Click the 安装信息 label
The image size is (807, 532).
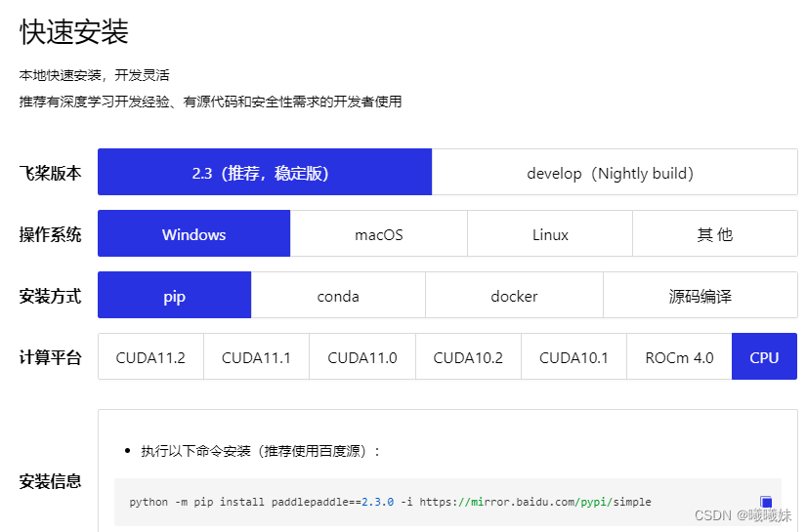[51, 481]
